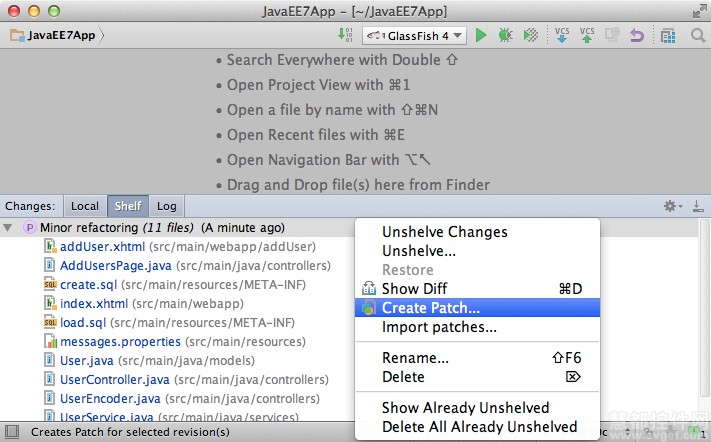Start debugging with the bug icon

point(505,35)
